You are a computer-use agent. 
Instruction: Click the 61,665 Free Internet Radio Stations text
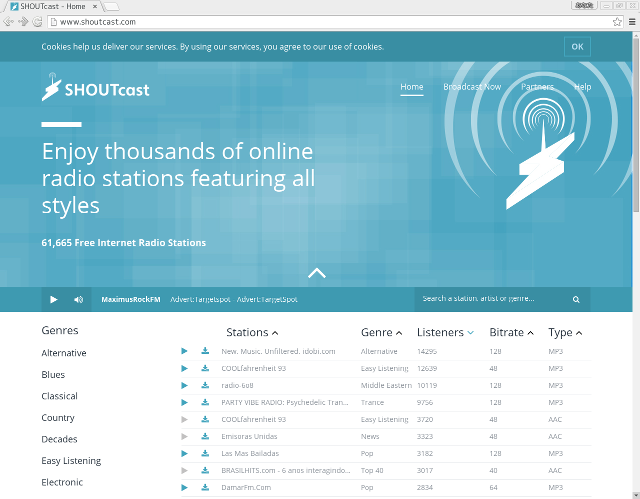tap(124, 243)
